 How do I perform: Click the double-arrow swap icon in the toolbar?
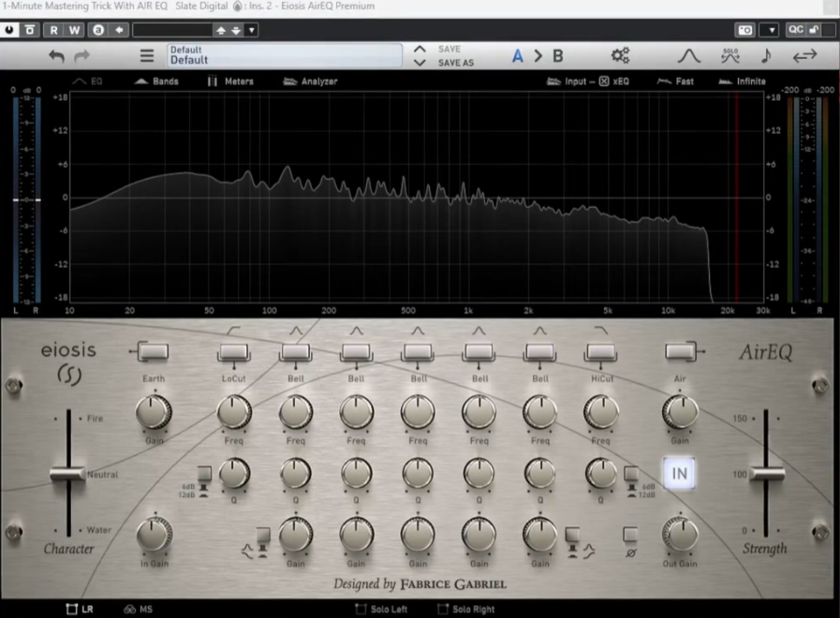pyautogui.click(x=804, y=55)
